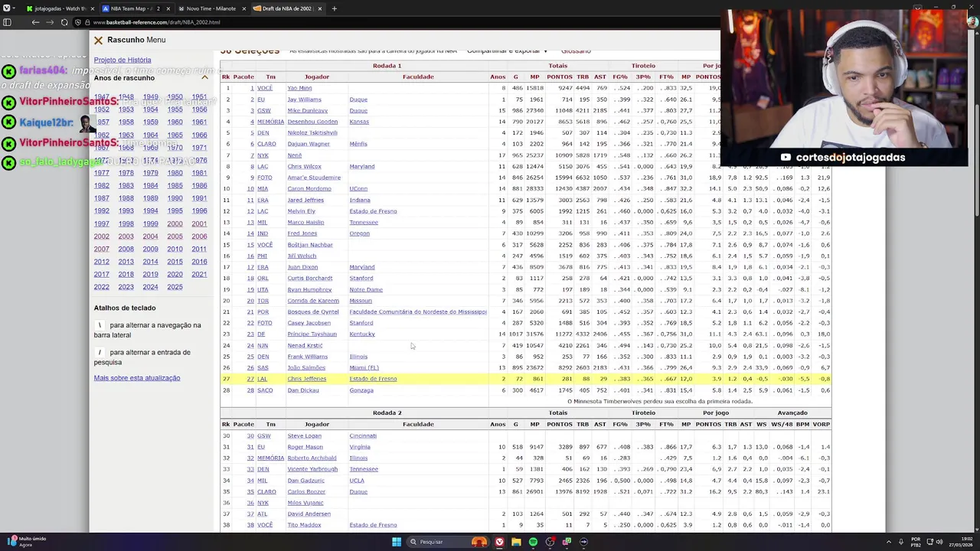Image resolution: width=980 pixels, height=551 pixels.
Task: Open Caron Montomo's player link
Action: (309, 188)
